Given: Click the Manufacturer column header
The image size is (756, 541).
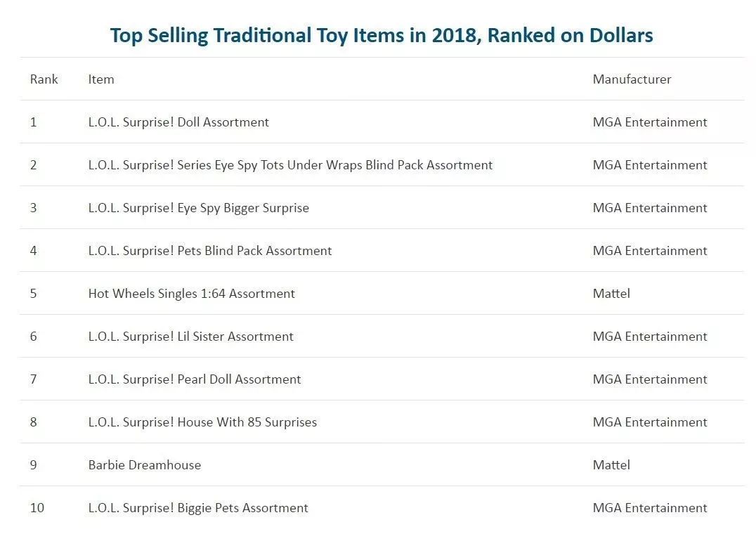Looking at the screenshot, I should point(632,79).
